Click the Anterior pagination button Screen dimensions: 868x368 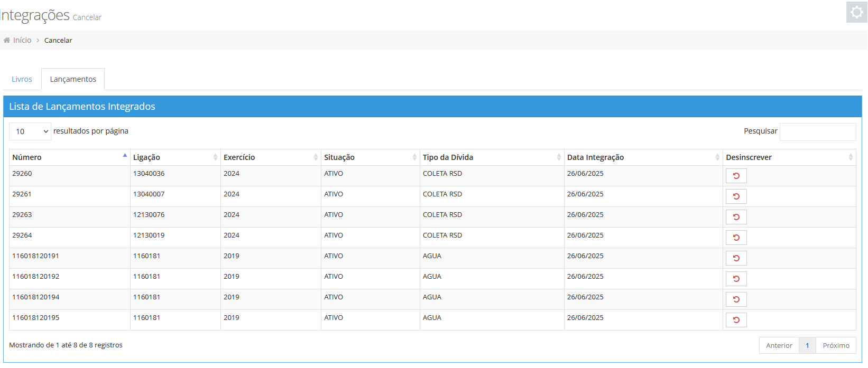click(x=779, y=345)
